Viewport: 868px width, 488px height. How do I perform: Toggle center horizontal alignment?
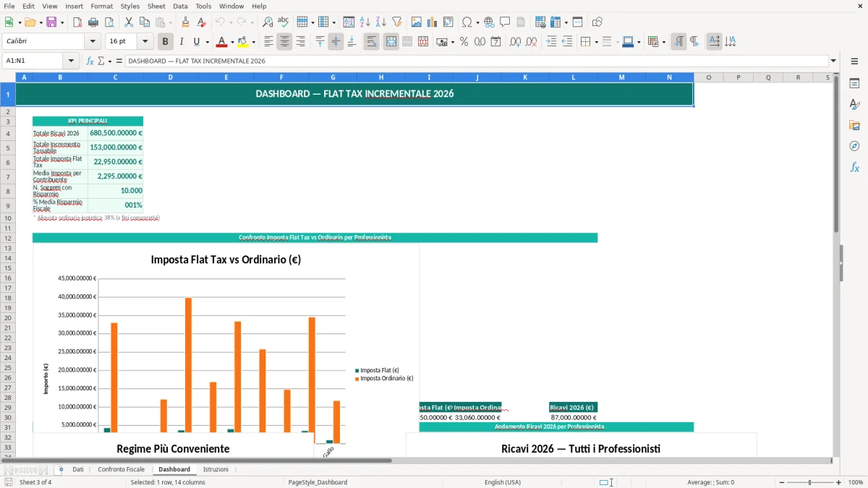[x=284, y=42]
